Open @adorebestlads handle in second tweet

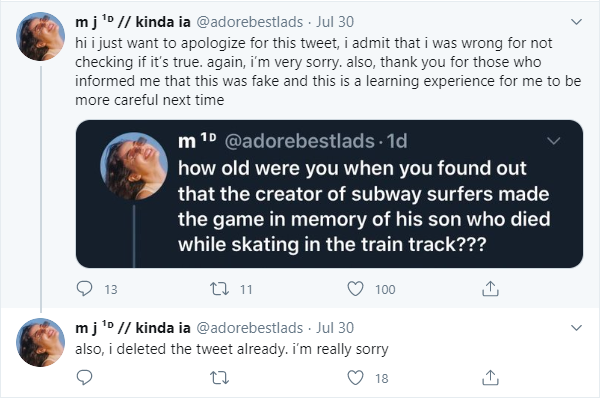tap(250, 328)
